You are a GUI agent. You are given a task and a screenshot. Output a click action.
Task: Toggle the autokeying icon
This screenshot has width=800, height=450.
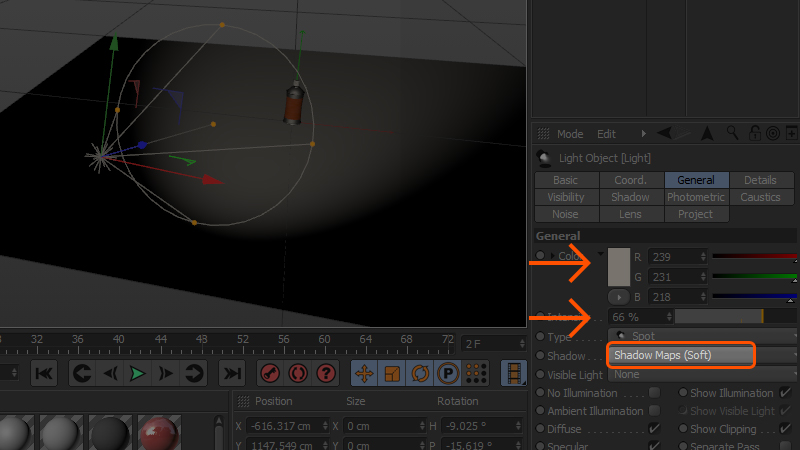click(x=297, y=373)
